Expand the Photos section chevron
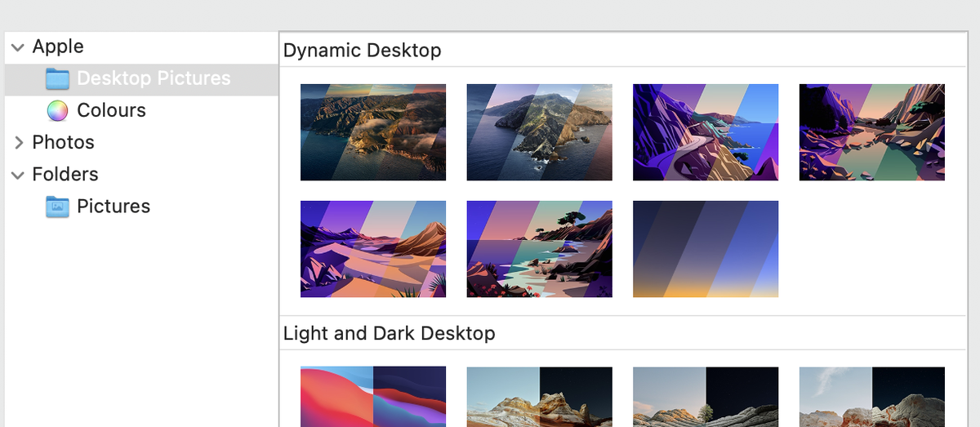The width and height of the screenshot is (980, 427). click(x=19, y=143)
